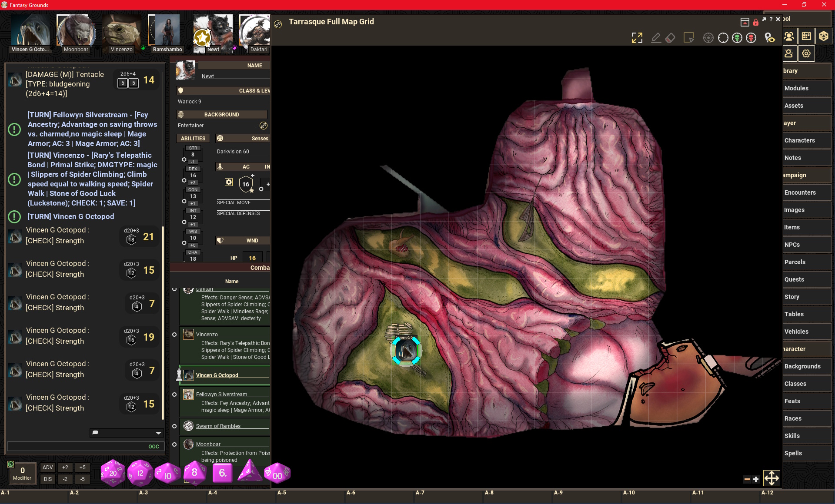Toggle the ADV modifier button
Image resolution: width=835 pixels, height=504 pixels.
48,468
